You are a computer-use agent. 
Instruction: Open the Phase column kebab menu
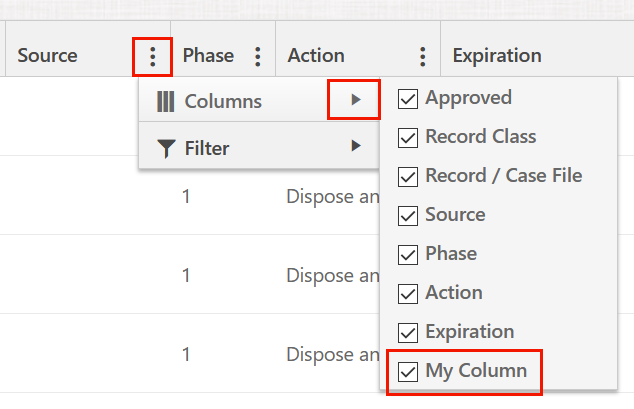point(258,56)
